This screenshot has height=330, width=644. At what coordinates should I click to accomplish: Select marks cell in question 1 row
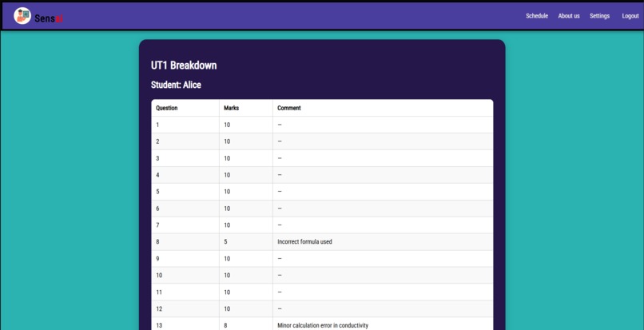[246, 125]
